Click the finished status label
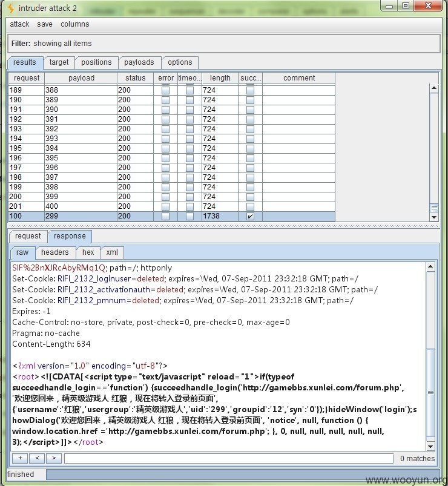This screenshot has width=448, height=486. (21, 475)
